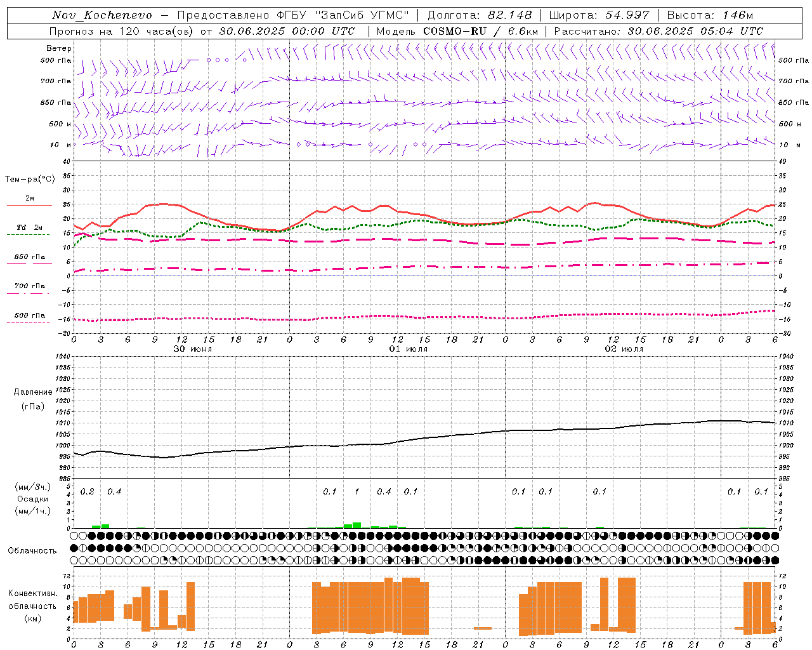Click the tallest green precipitation bar on 01 июля
The height and width of the screenshot is (650, 812).
click(357, 525)
